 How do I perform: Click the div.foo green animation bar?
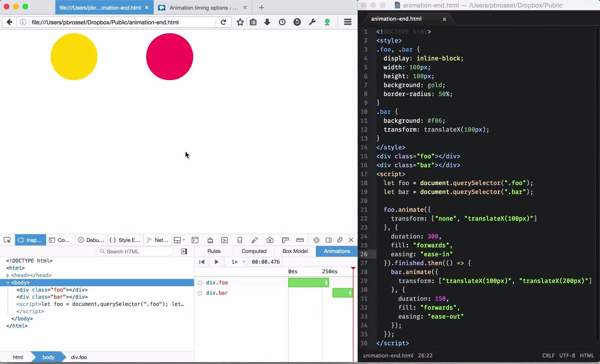(308, 282)
